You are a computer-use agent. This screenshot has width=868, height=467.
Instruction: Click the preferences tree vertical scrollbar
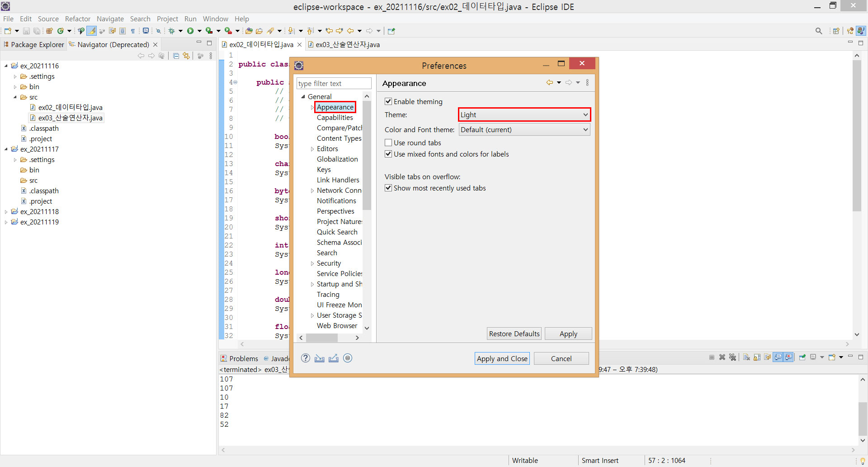point(367,156)
